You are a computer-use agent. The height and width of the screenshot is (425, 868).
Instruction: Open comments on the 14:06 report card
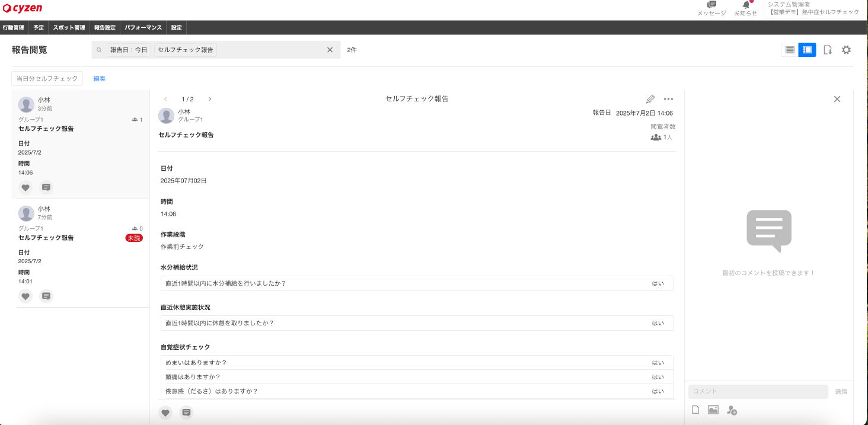[46, 187]
